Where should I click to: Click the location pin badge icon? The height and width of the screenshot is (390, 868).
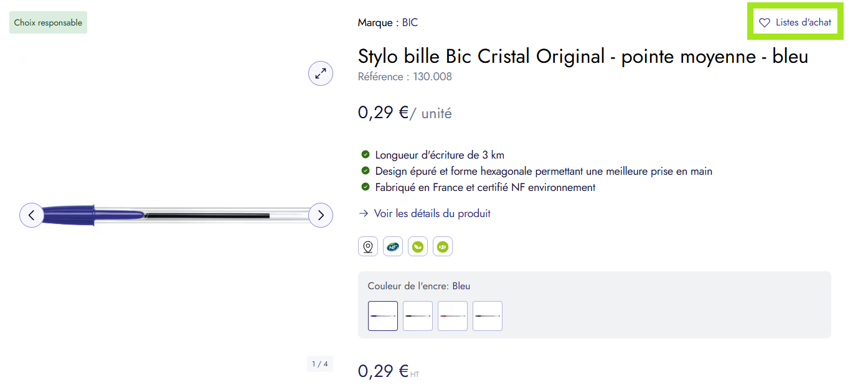click(368, 246)
